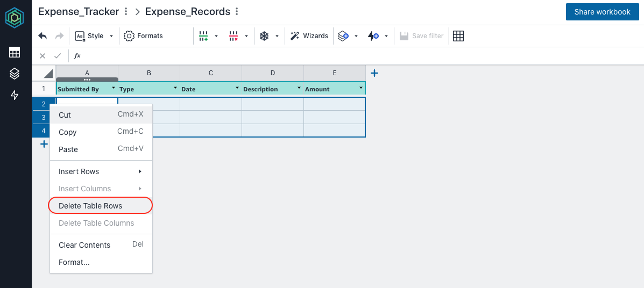Cancel formula entry with X icon

pyautogui.click(x=43, y=56)
